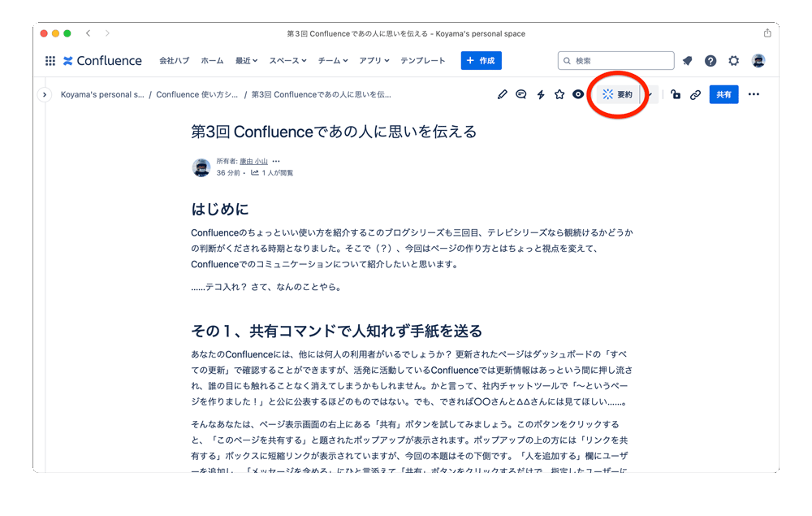Go to ホーム

tap(212, 61)
